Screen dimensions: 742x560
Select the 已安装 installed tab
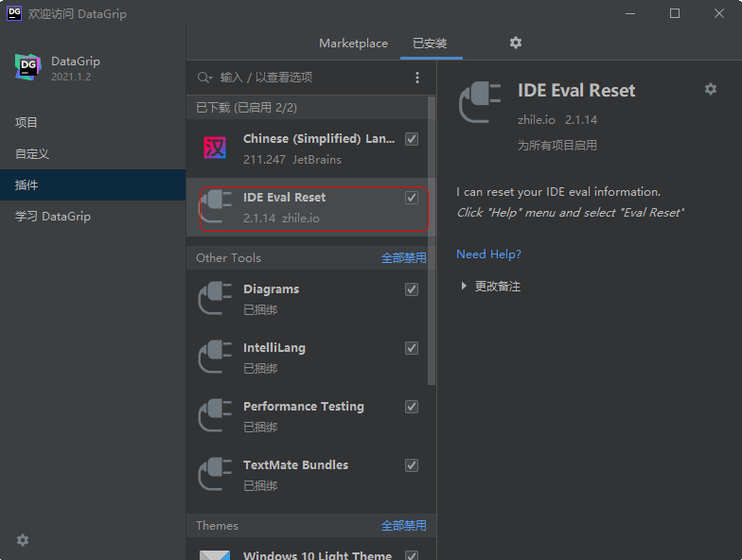[430, 44]
